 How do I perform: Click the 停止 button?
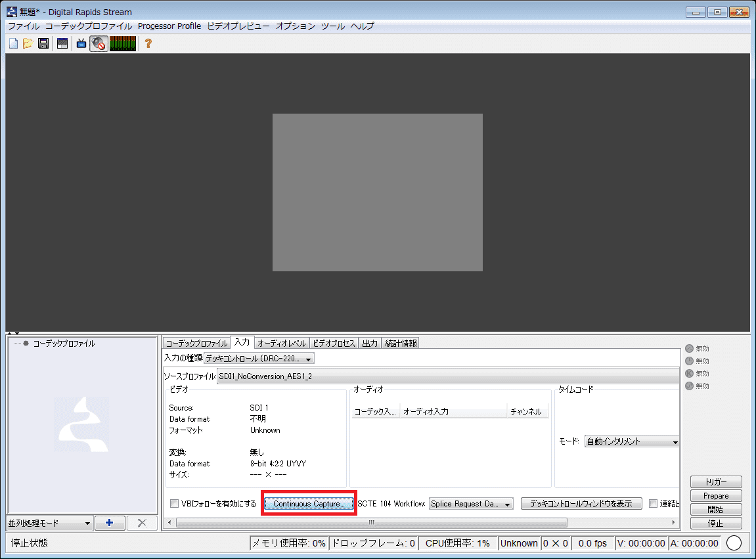(716, 523)
